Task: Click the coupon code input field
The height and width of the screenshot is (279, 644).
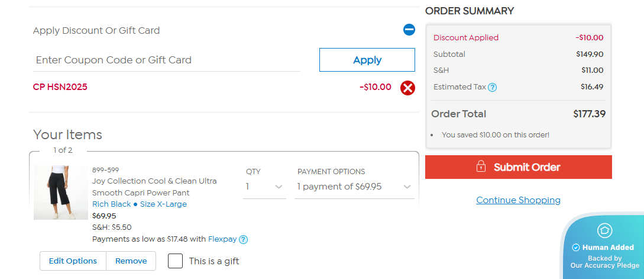Action: 166,60
